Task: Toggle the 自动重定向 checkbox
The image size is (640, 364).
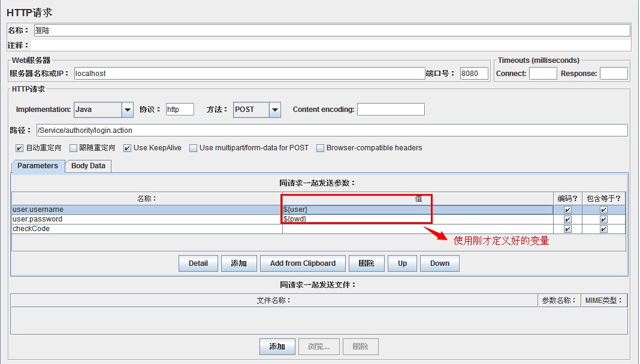Action: point(19,148)
